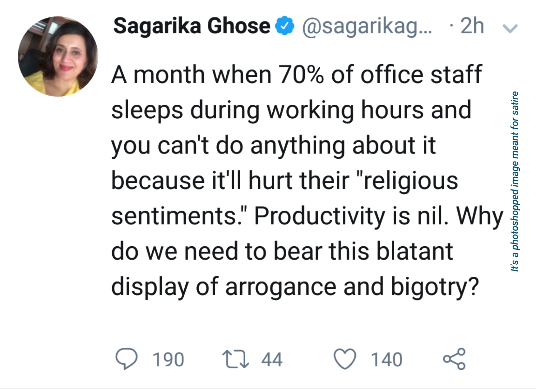Viewport: 536px width, 392px height.
Task: Like the tweet with the heart icon
Action: tap(345, 359)
